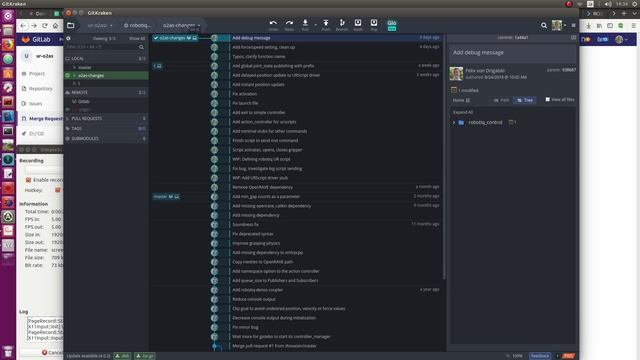
Task: Open Firefox from the Ubuntu launcher
Action: coord(8,44)
